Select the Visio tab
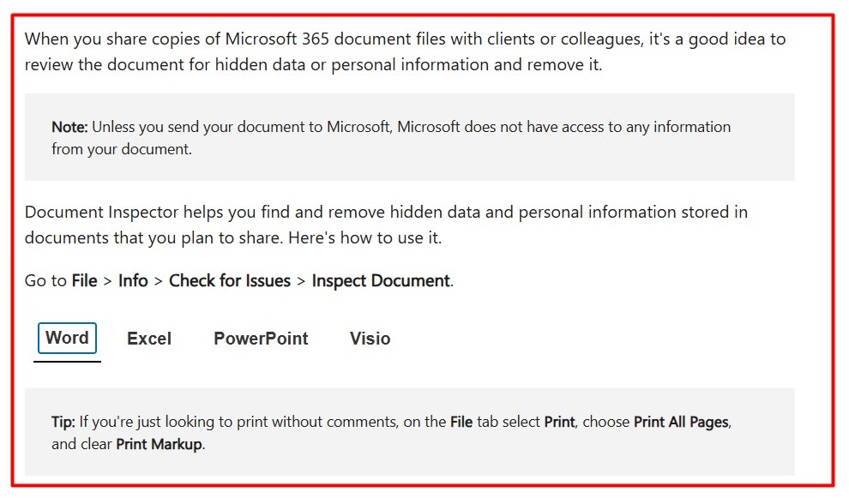Image resolution: width=849 pixels, height=504 pixels. tap(370, 339)
